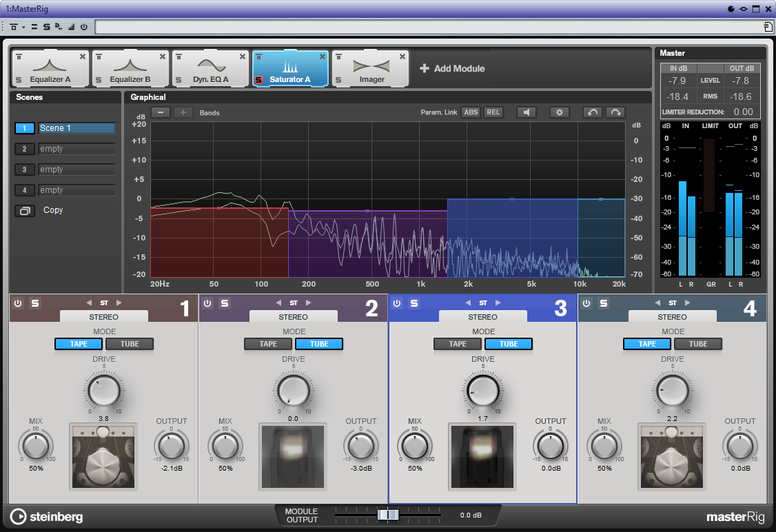Select the Saturator A module tab
The width and height of the screenshot is (776, 532).
290,69
